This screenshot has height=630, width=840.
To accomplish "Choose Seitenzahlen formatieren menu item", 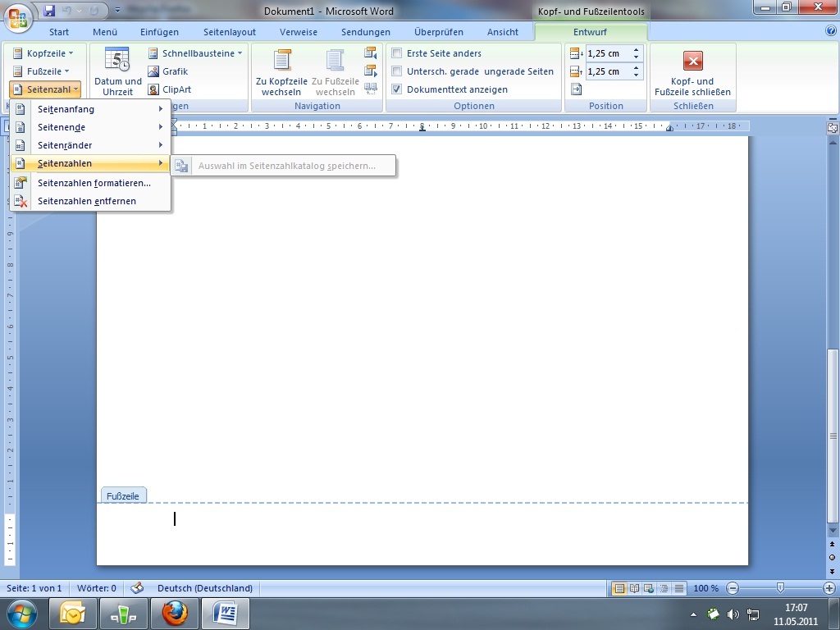I will tap(90, 183).
